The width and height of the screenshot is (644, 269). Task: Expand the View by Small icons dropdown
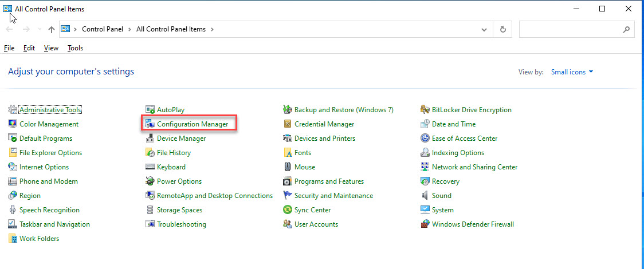coord(572,72)
